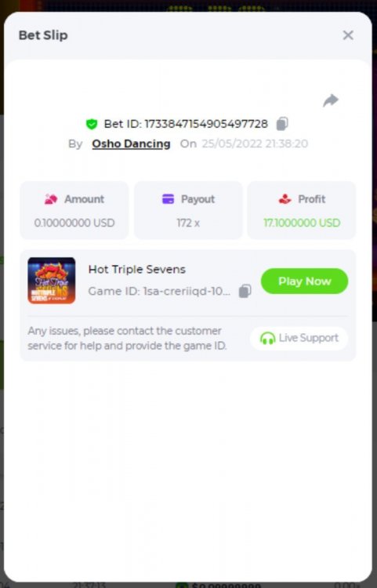Copy the Game ID with the clipboard icon
Viewport: 377px width, 588px height.
[245, 291]
